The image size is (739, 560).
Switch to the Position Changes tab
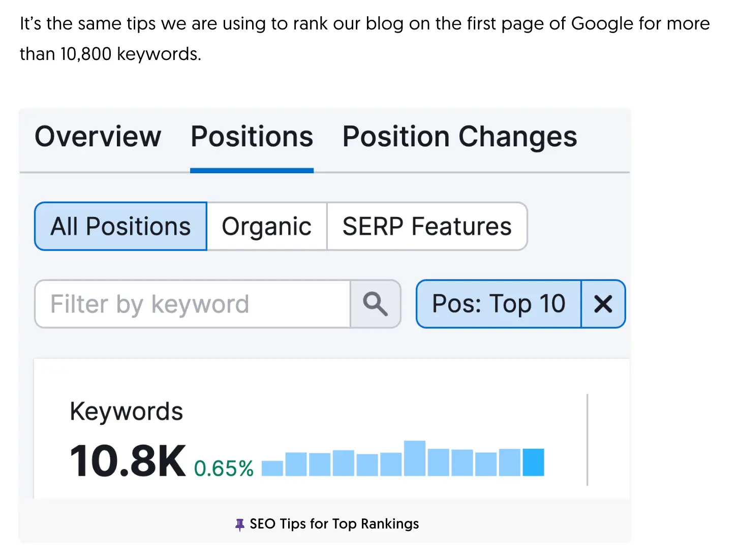click(x=459, y=137)
